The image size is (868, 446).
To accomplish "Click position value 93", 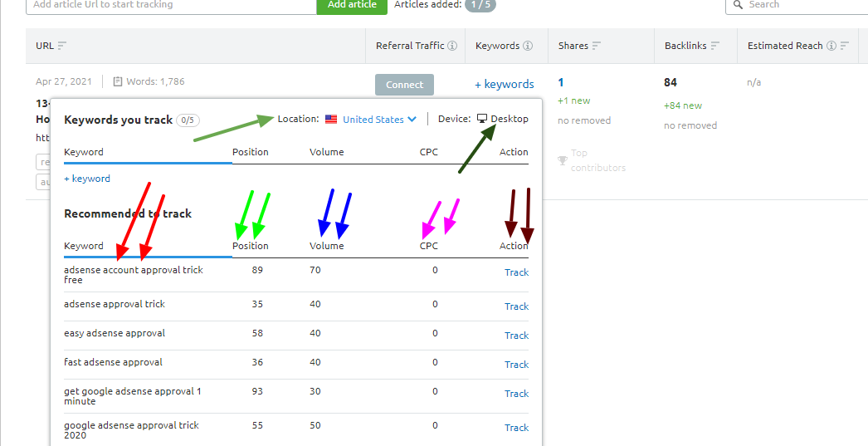I will point(257,392).
